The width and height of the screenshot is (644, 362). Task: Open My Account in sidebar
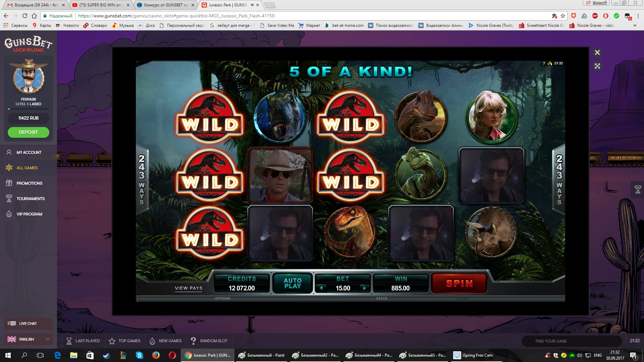29,152
